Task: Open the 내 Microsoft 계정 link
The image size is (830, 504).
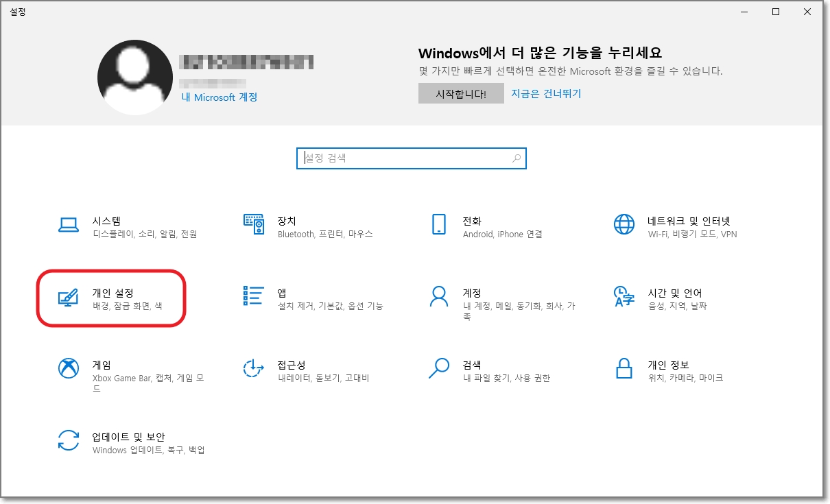Action: click(x=220, y=97)
